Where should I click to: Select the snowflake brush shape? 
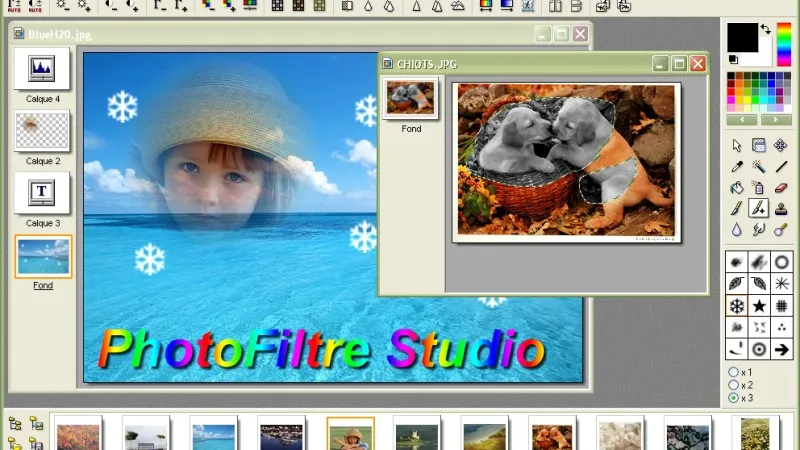coord(736,306)
